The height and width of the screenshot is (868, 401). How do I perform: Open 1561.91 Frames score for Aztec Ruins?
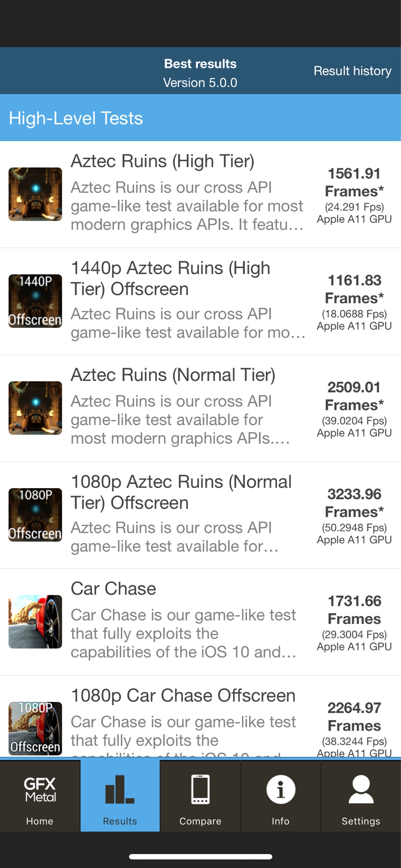tap(354, 182)
